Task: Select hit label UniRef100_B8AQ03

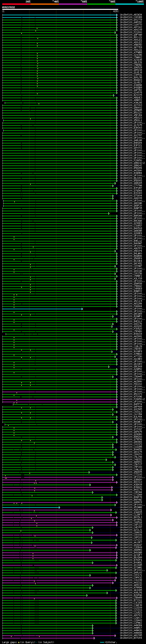Action: pyautogui.click(x=131, y=80)
